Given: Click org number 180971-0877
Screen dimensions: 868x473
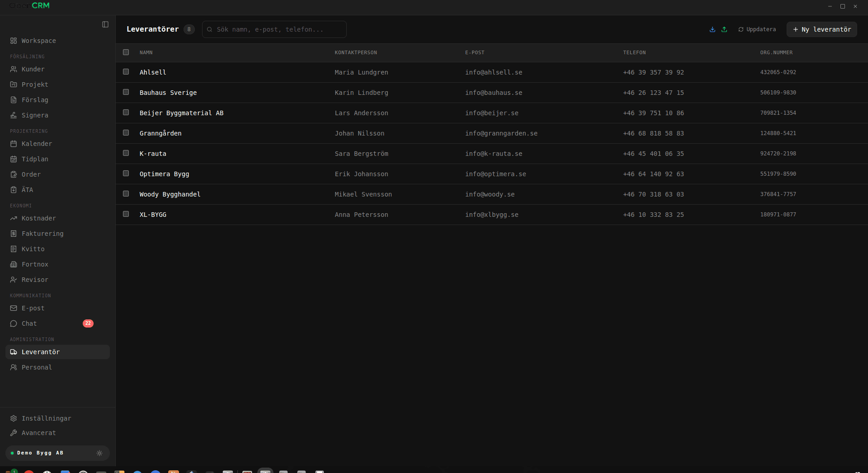Looking at the screenshot, I should (778, 215).
